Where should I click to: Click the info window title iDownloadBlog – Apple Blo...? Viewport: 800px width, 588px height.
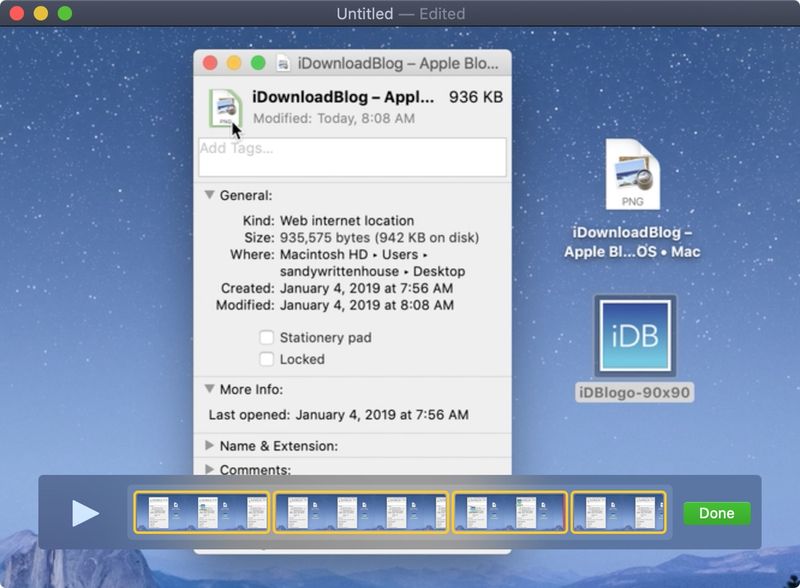398,63
